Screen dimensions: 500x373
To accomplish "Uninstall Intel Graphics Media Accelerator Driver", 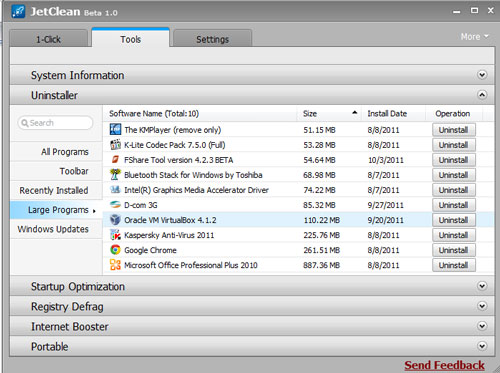I will [x=454, y=190].
